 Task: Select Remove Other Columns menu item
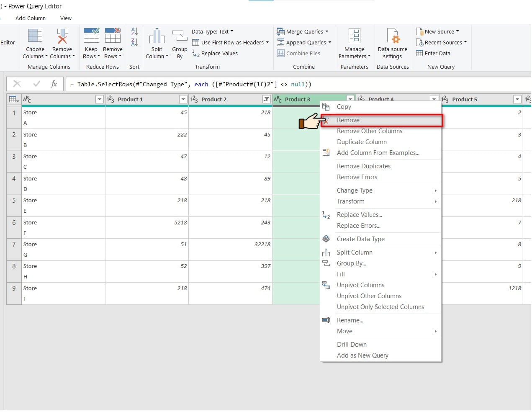pos(381,131)
